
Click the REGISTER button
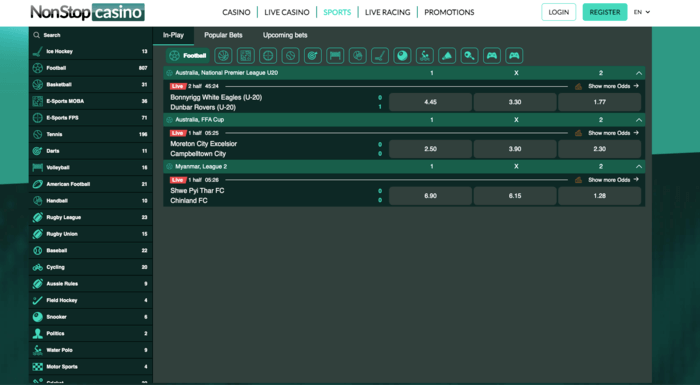click(605, 12)
